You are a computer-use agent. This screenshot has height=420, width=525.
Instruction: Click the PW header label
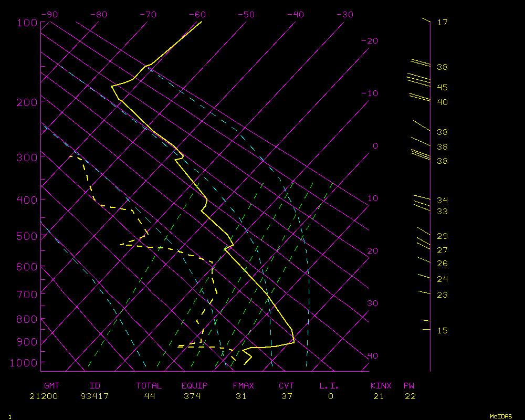[x=409, y=386]
